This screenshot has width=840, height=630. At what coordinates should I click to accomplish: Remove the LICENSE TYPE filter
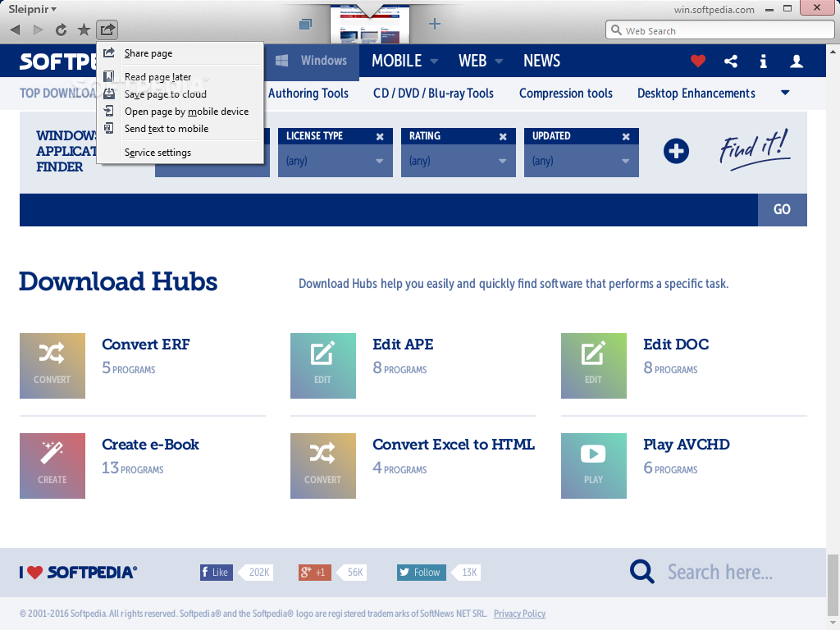(x=380, y=137)
